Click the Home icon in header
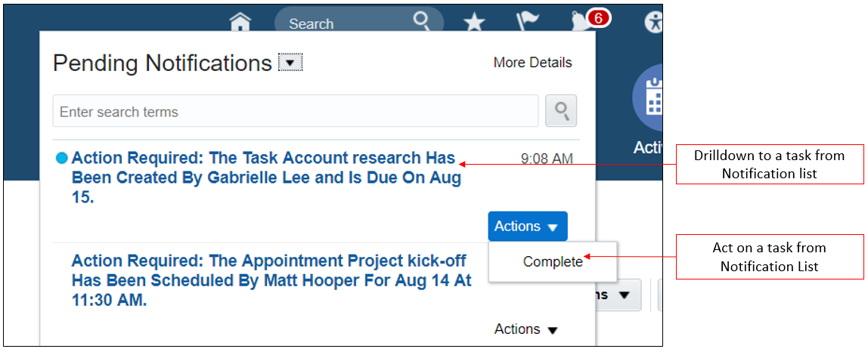Viewport: 868px width, 352px height. click(240, 21)
